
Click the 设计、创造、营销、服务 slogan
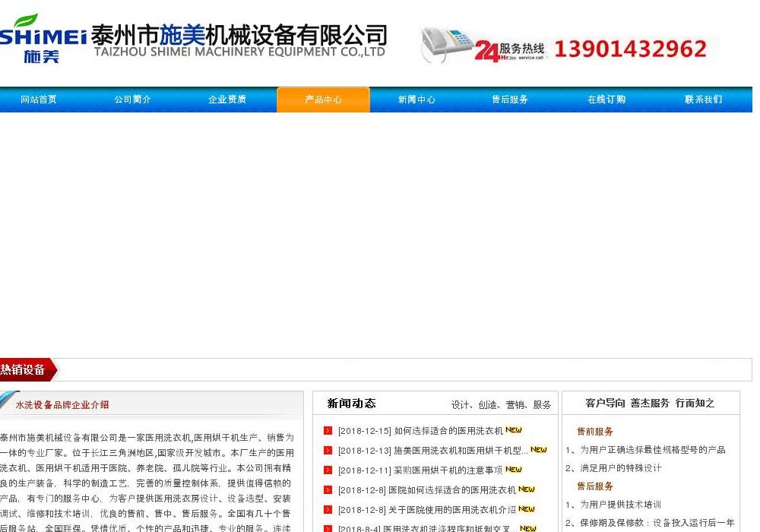pyautogui.click(x=501, y=405)
